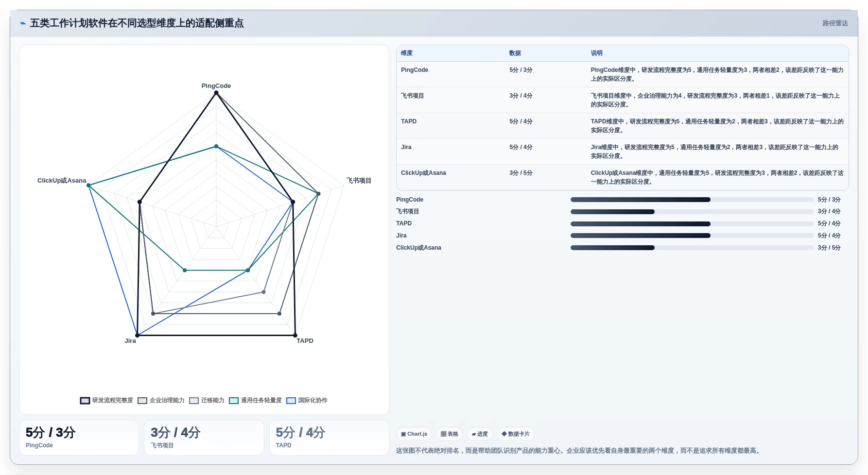Screen dimensions: 868x475
Task: Click the radar data point at Jira vertex
Action: click(x=138, y=335)
